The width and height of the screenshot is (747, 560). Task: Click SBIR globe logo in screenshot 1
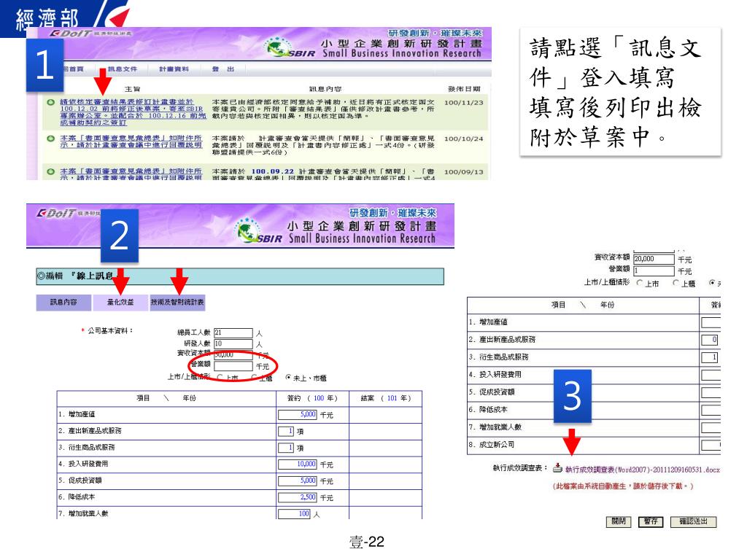coord(276,47)
